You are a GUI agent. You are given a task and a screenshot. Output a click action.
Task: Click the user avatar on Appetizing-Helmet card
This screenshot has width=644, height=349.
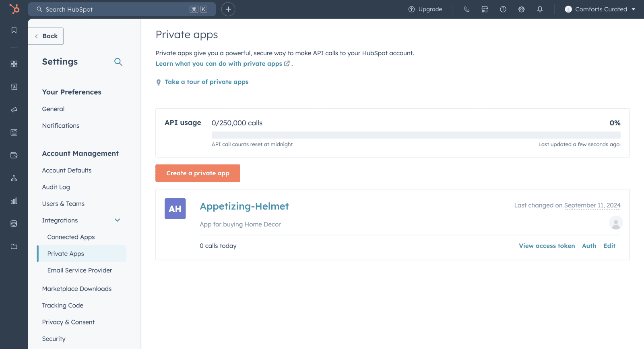pyautogui.click(x=615, y=222)
